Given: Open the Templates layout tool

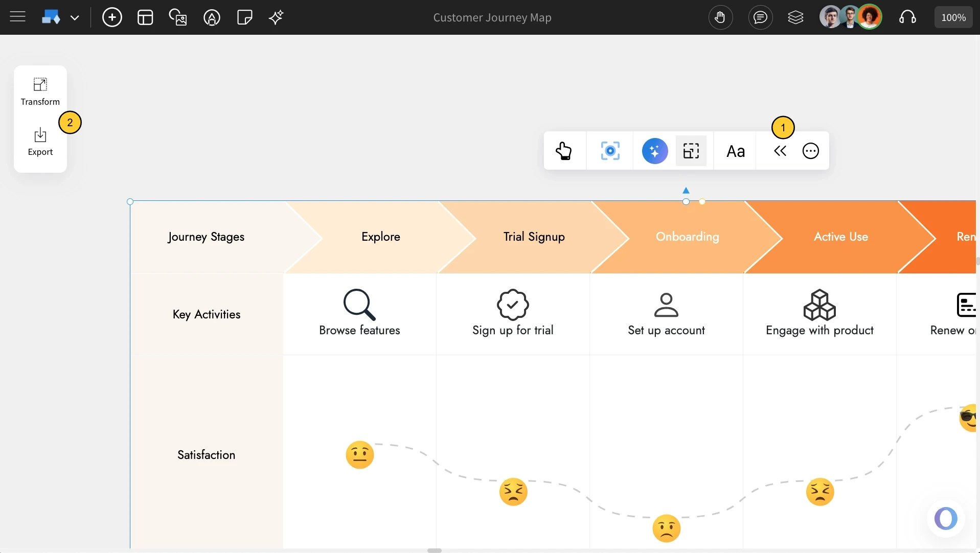Looking at the screenshot, I should point(145,17).
